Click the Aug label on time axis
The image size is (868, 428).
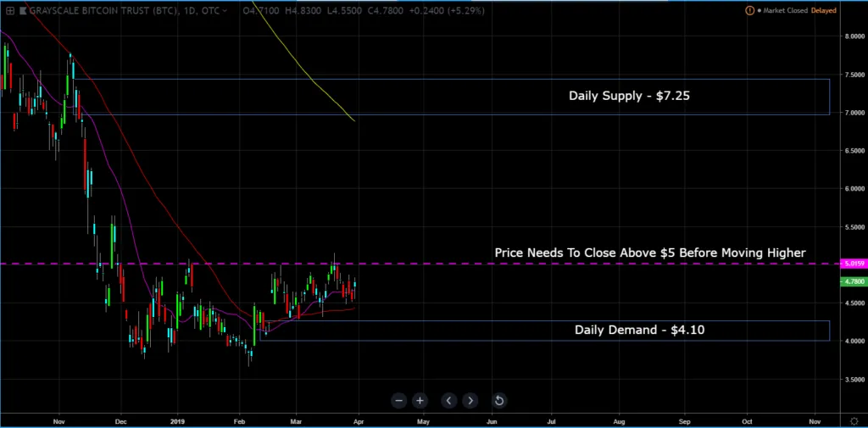click(x=619, y=421)
